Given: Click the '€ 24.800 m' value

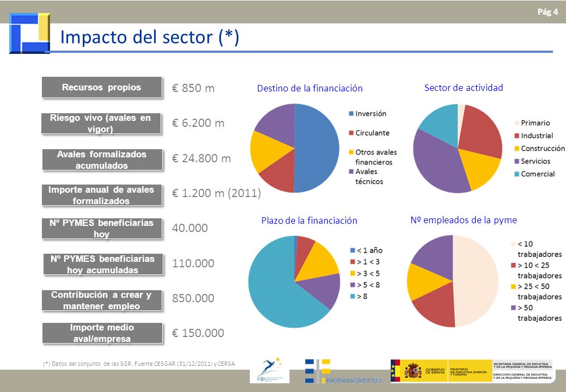Looking at the screenshot, I should pyautogui.click(x=201, y=158).
